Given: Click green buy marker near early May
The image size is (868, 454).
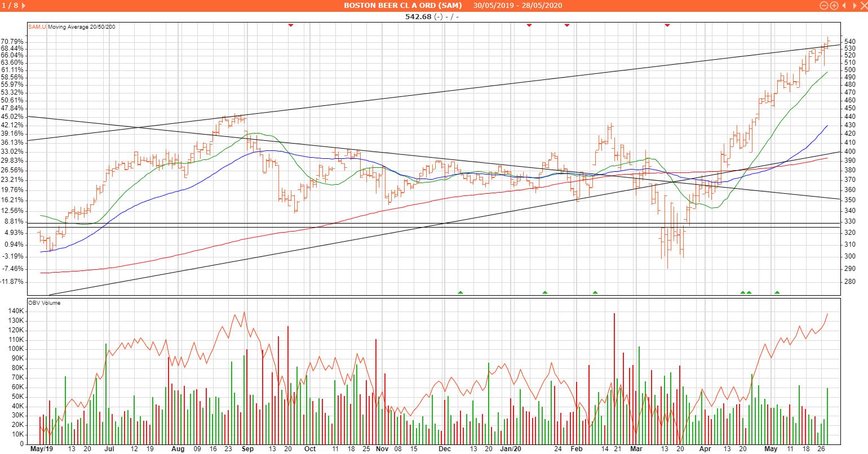Looking at the screenshot, I should tap(777, 292).
